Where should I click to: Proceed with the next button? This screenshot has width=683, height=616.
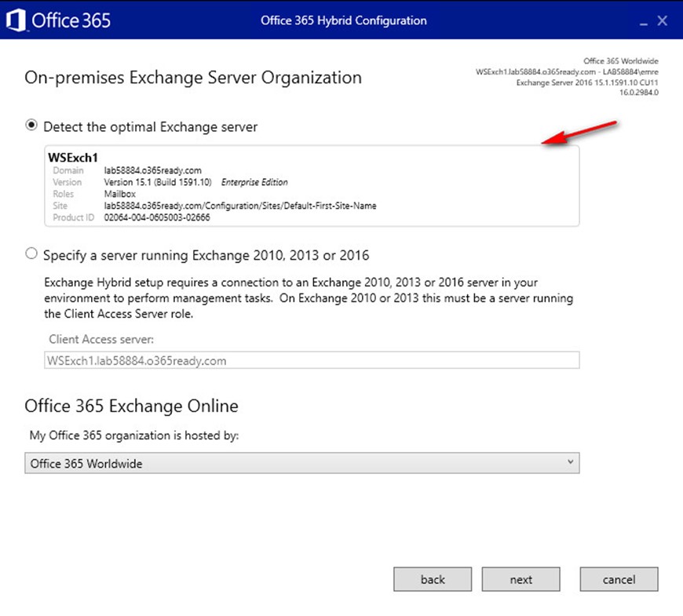pyautogui.click(x=520, y=579)
